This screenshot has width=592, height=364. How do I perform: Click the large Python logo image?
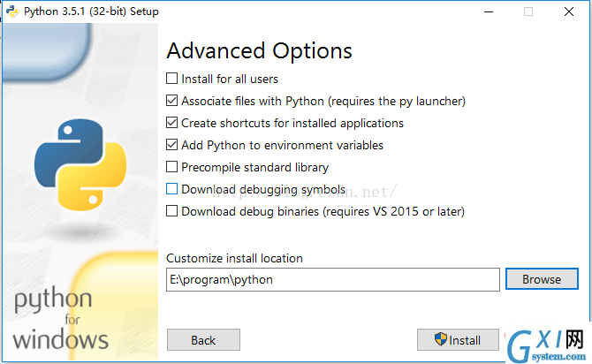(x=80, y=164)
